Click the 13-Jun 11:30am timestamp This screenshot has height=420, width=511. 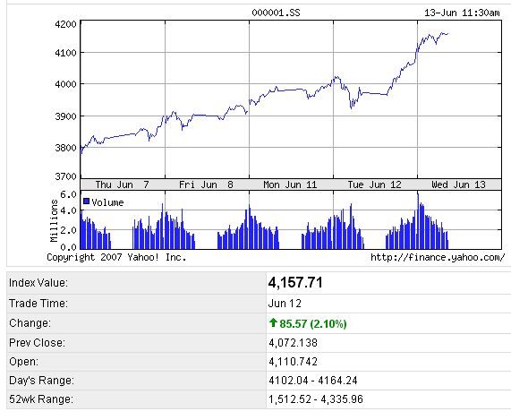click(462, 13)
